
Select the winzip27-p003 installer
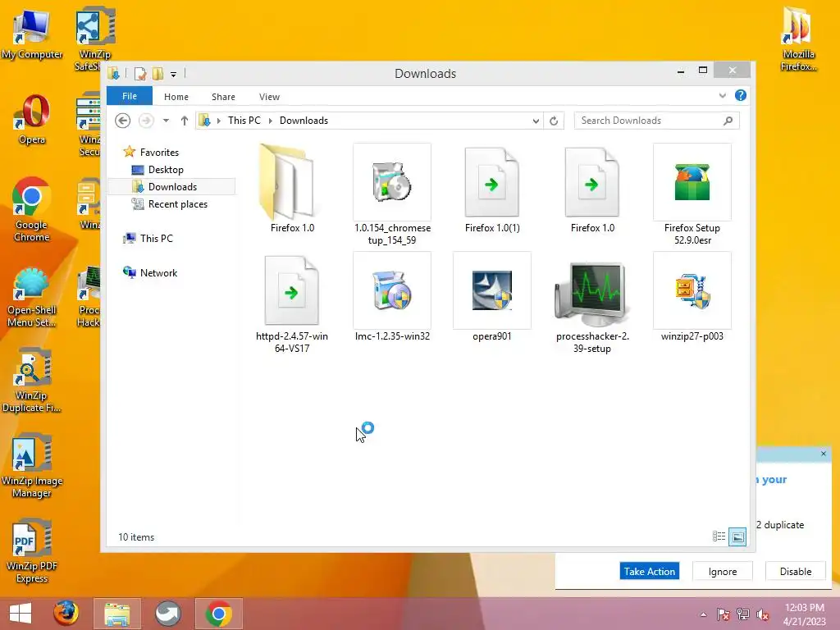coord(692,297)
